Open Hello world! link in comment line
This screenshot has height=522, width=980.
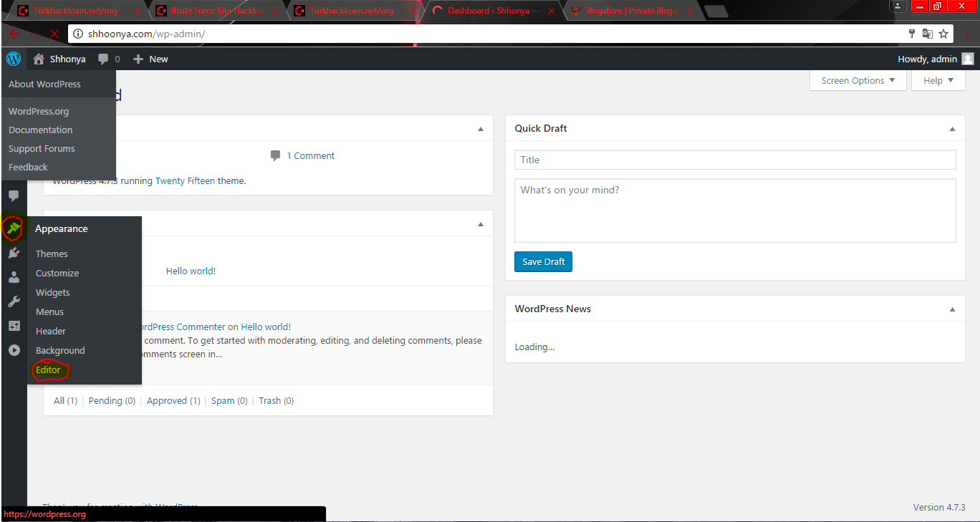click(x=266, y=327)
